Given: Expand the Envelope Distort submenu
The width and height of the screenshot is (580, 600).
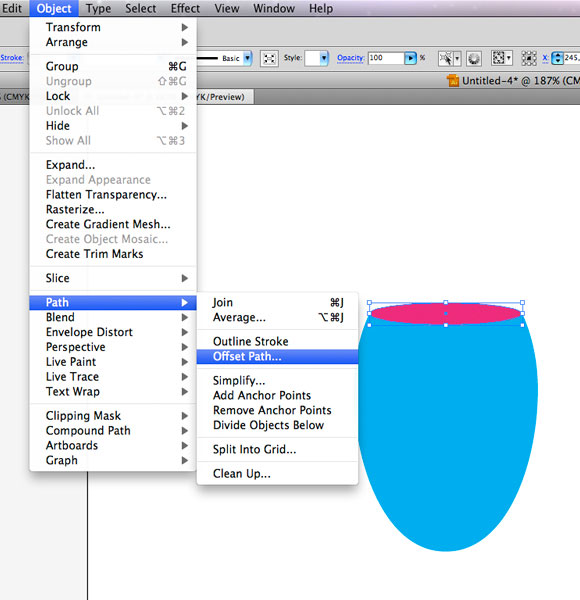Looking at the screenshot, I should click(x=113, y=332).
